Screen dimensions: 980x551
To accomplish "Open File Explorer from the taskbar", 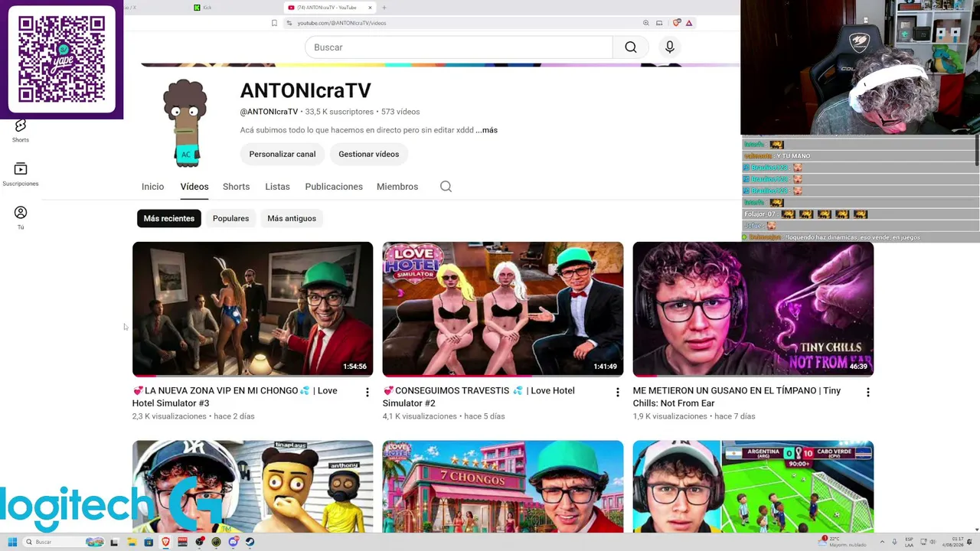I will coord(132,542).
